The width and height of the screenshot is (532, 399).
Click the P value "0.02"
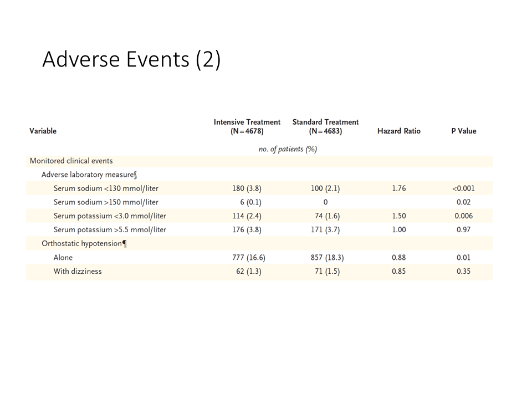click(463, 202)
